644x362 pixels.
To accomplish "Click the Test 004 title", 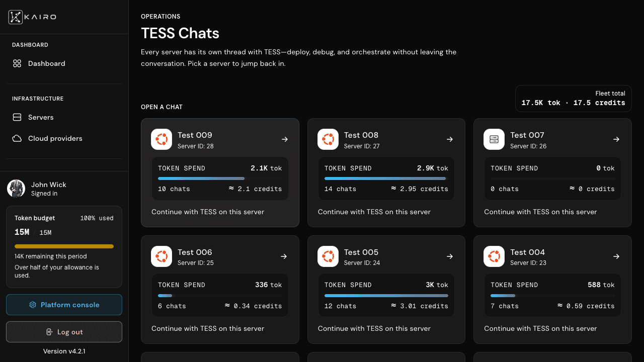I will click(x=527, y=252).
